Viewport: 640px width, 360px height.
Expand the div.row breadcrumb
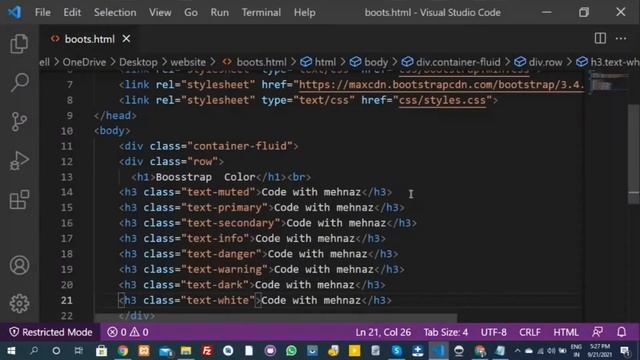point(538,62)
